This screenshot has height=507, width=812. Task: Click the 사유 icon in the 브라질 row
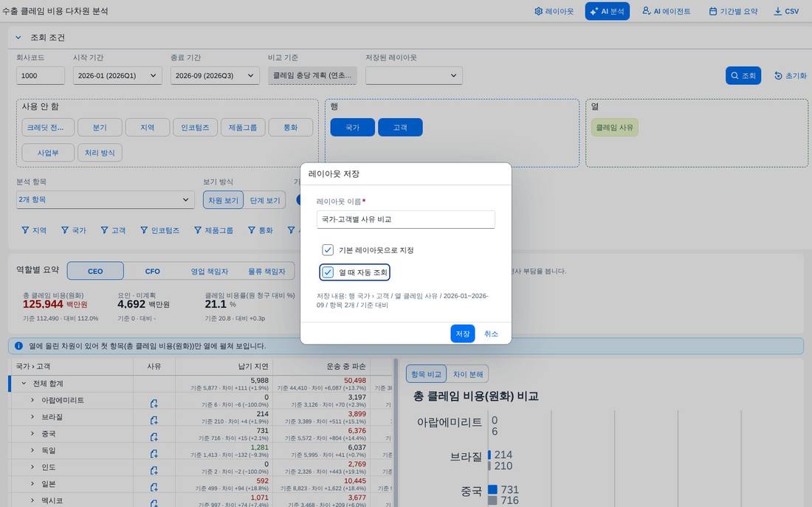pos(154,420)
